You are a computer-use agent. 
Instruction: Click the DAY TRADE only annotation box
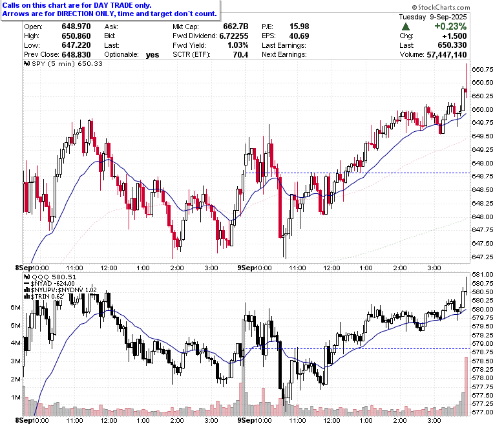110,10
